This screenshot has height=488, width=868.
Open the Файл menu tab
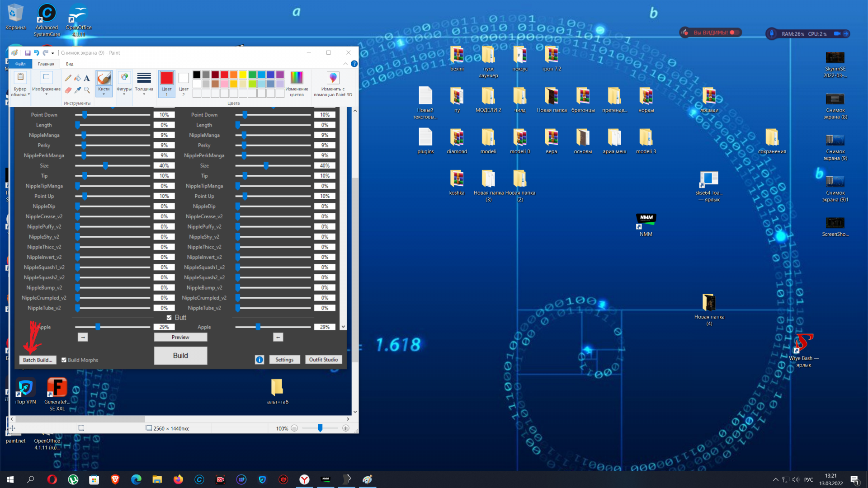pos(20,64)
